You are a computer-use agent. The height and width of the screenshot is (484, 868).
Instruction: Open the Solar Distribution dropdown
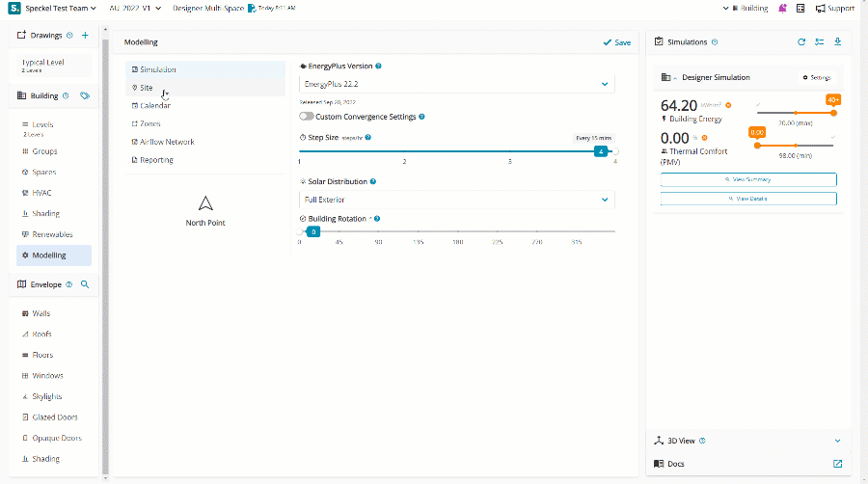coord(456,200)
